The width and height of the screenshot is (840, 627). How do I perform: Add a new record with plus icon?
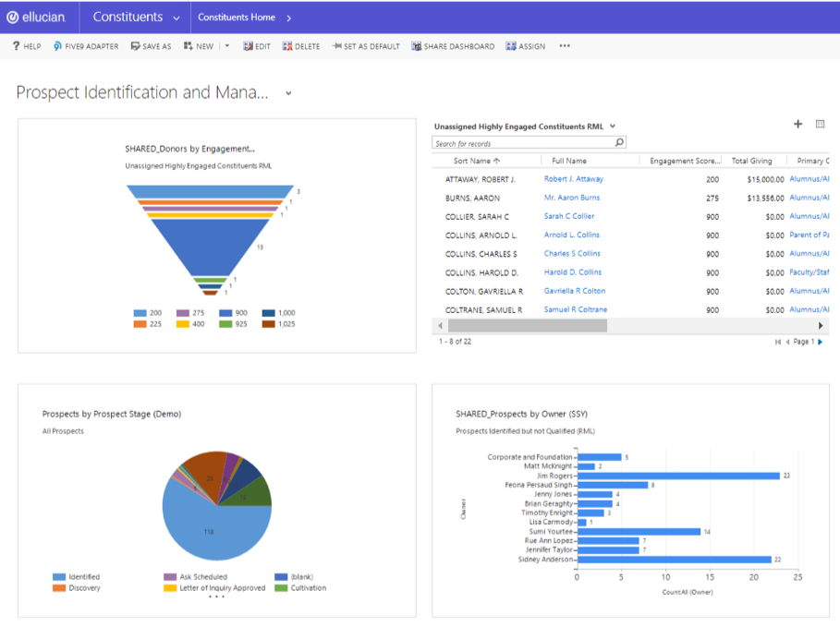(x=798, y=125)
